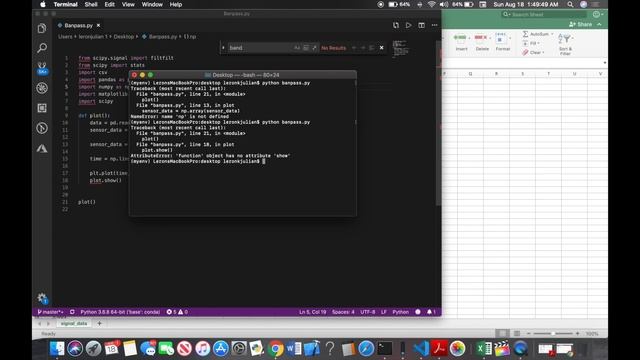Image resolution: width=640 pixels, height=360 pixels.
Task: Expand the Replace toggle in find widget
Action: pyautogui.click(x=223, y=48)
